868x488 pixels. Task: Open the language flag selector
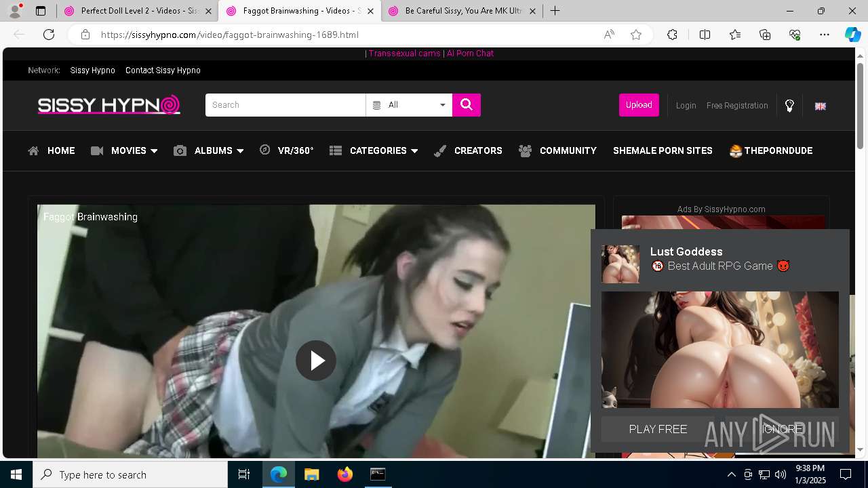(820, 106)
